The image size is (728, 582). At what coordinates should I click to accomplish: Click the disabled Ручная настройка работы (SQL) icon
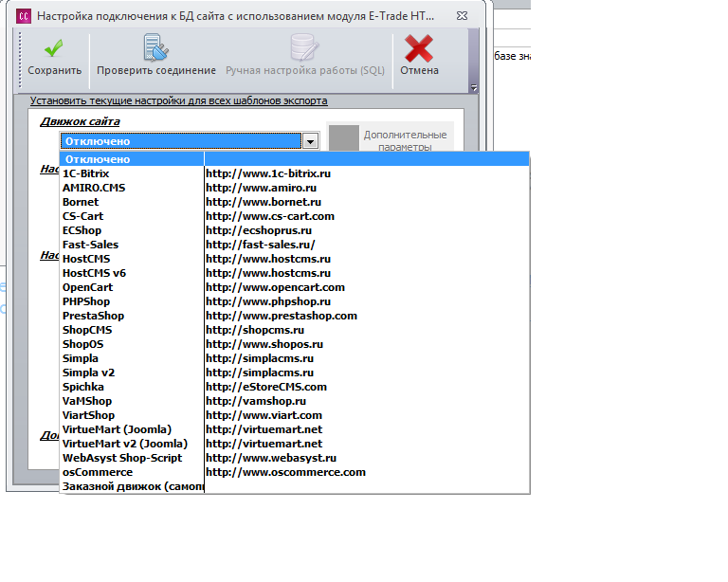click(x=304, y=47)
